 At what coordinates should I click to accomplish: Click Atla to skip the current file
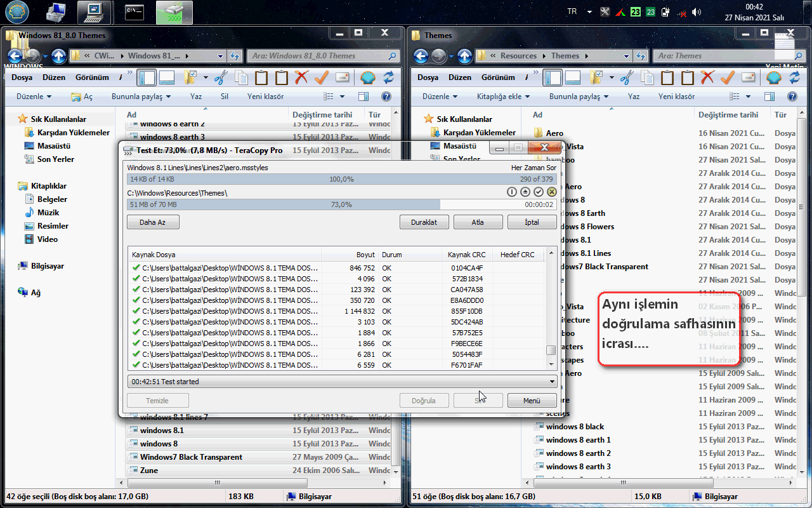point(478,222)
